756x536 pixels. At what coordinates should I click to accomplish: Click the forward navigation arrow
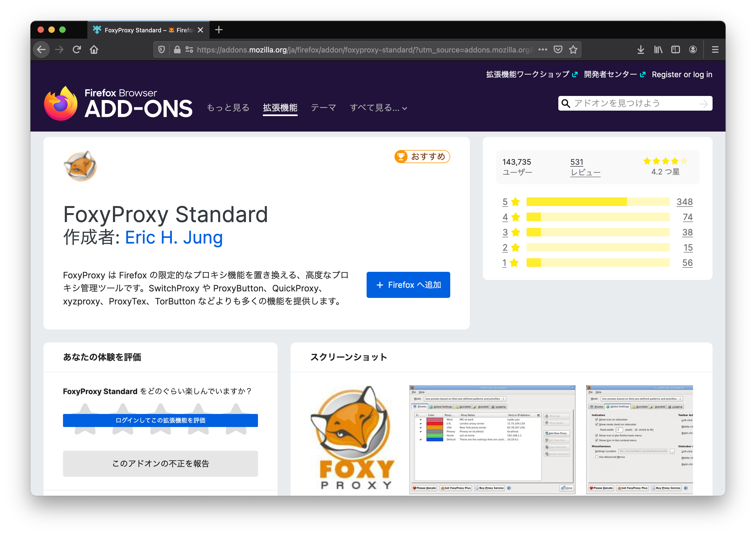pos(59,49)
